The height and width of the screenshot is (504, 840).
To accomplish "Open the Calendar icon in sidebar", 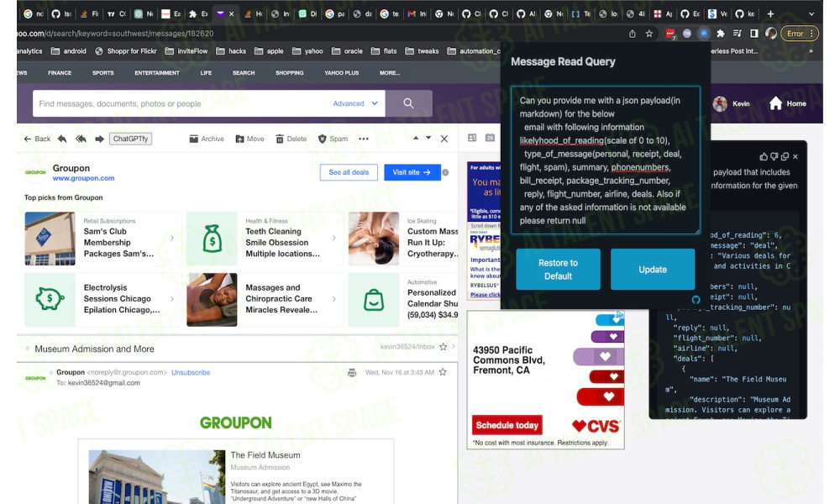I will point(490,138).
